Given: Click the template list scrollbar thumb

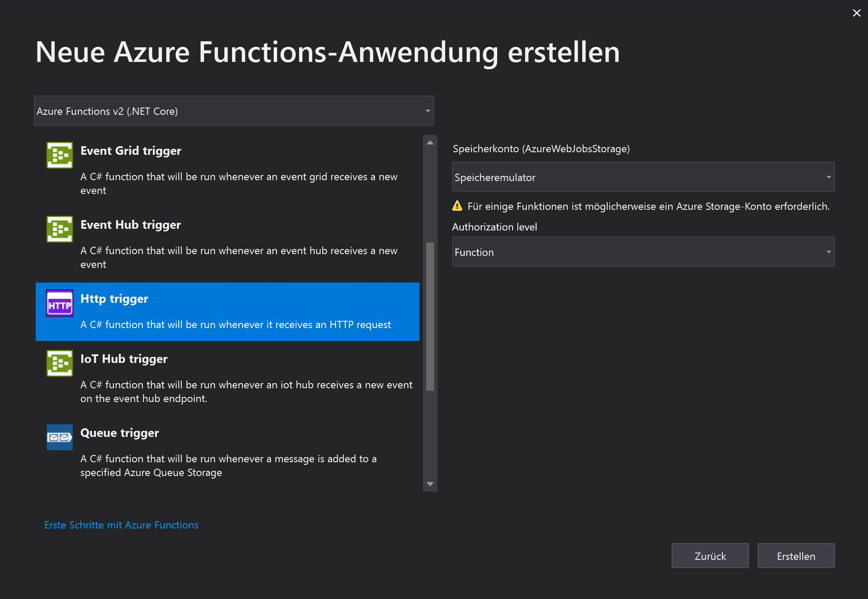Looking at the screenshot, I should 430,316.
